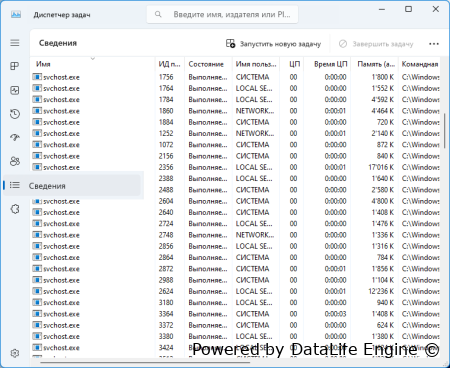Click СИСТЕМА user in row PID 2604
Viewport: 450px width, 368px height.
[252, 201]
